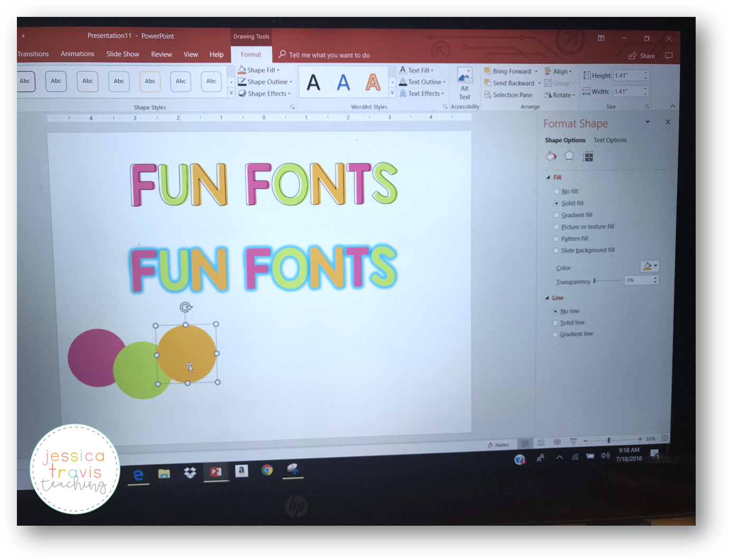730x560 pixels.
Task: Select the Gradient line radio option
Action: [555, 334]
